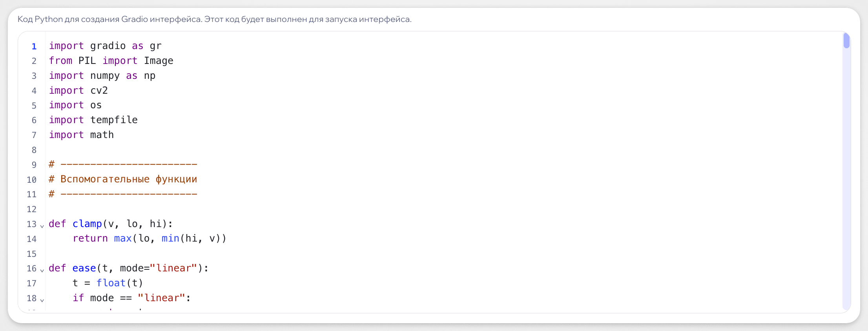This screenshot has height=331, width=868.
Task: Collapse the clamp function fold arrow
Action: coord(42,226)
